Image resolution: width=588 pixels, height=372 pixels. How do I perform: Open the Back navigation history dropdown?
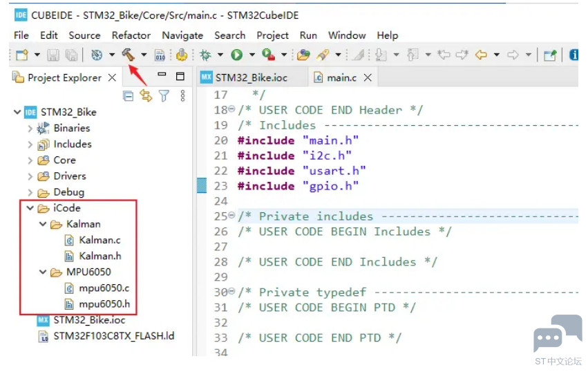coord(497,55)
